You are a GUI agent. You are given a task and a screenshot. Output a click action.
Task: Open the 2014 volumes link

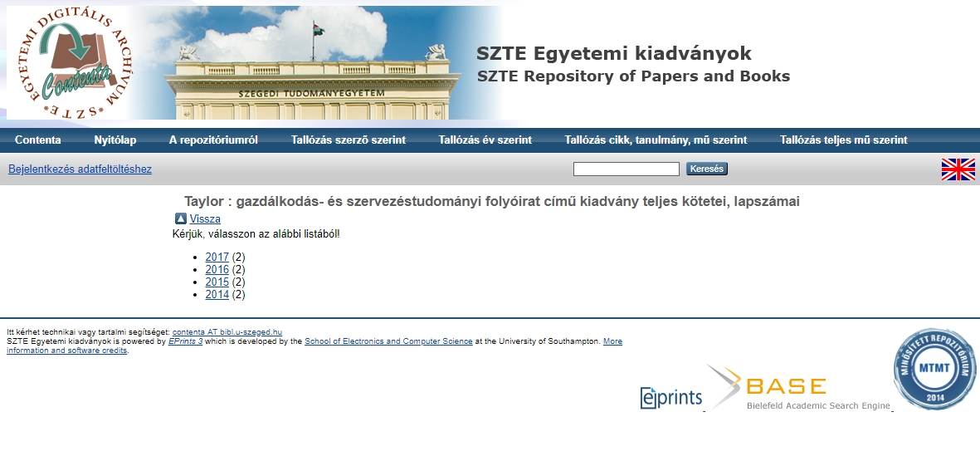click(x=217, y=295)
